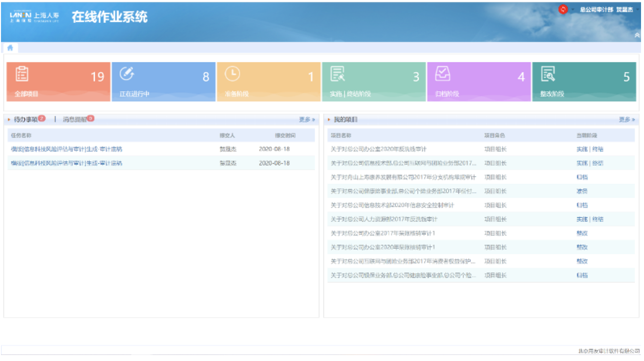Viewport: 644px width, 361px height.
Task: Click the 上海人寿 logo
Action: coord(34,17)
